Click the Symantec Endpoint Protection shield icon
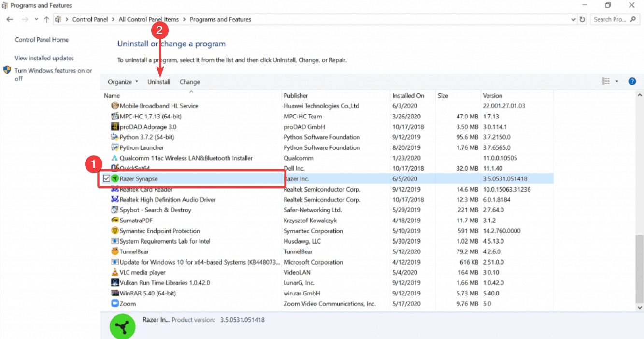The width and height of the screenshot is (644, 339). 115,231
